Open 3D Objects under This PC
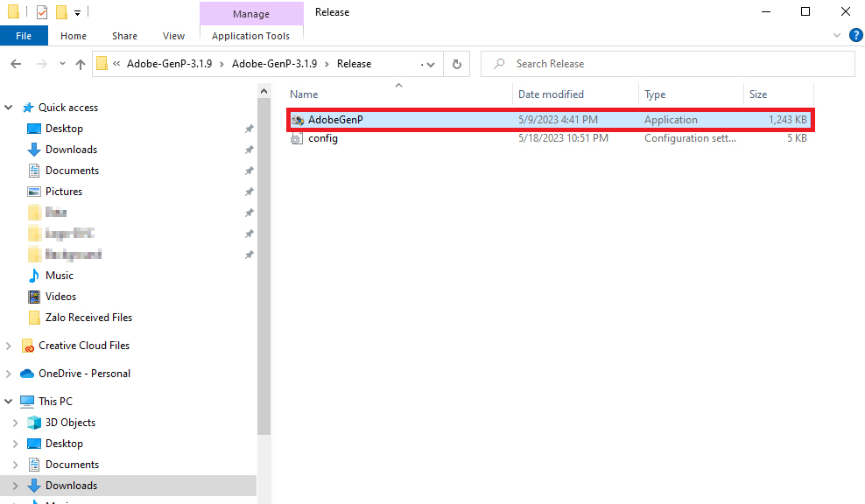This screenshot has width=865, height=504. click(70, 423)
